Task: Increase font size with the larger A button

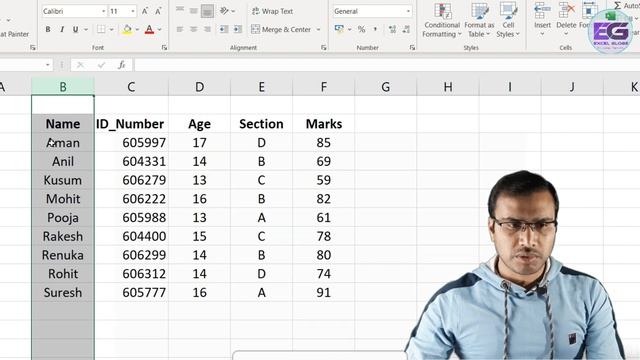Action: click(x=145, y=11)
